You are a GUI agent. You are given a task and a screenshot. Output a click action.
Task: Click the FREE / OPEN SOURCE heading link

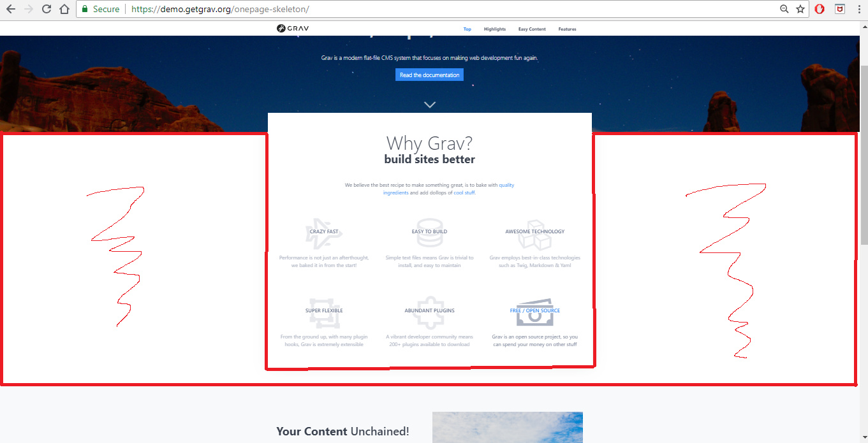[x=535, y=310]
